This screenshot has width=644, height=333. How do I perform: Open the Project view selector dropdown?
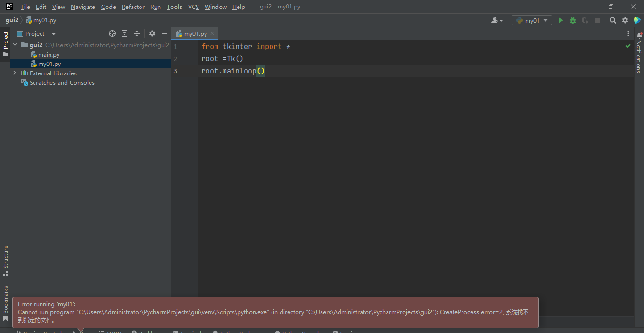(x=36, y=33)
